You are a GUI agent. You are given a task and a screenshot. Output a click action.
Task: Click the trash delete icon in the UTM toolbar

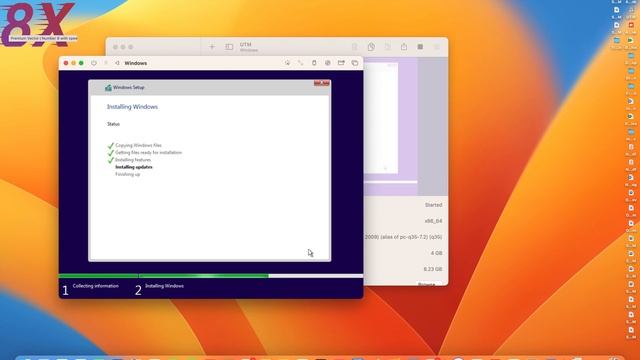coord(355,47)
